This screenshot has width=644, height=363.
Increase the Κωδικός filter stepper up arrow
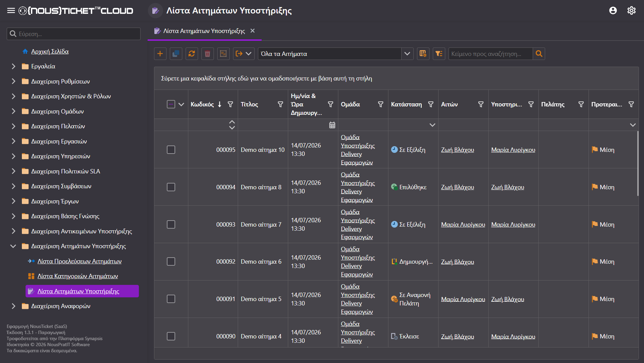(x=232, y=122)
